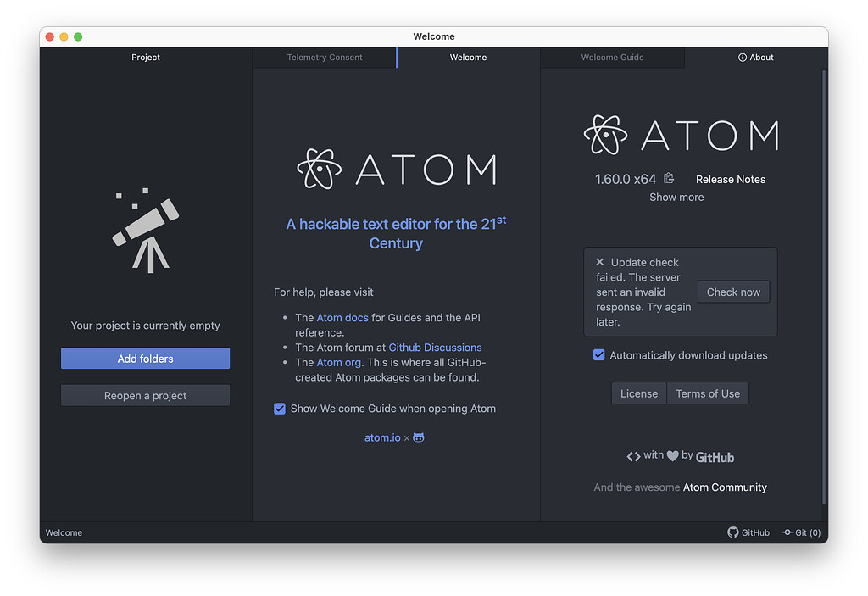The image size is (868, 596).
Task: Click the yellow minimize window button
Action: (64, 36)
